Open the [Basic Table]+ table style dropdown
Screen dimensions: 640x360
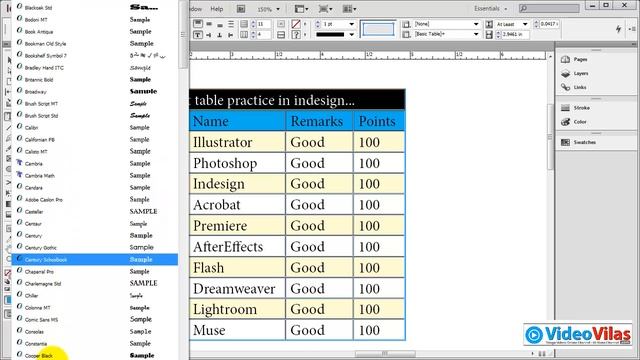tap(476, 35)
